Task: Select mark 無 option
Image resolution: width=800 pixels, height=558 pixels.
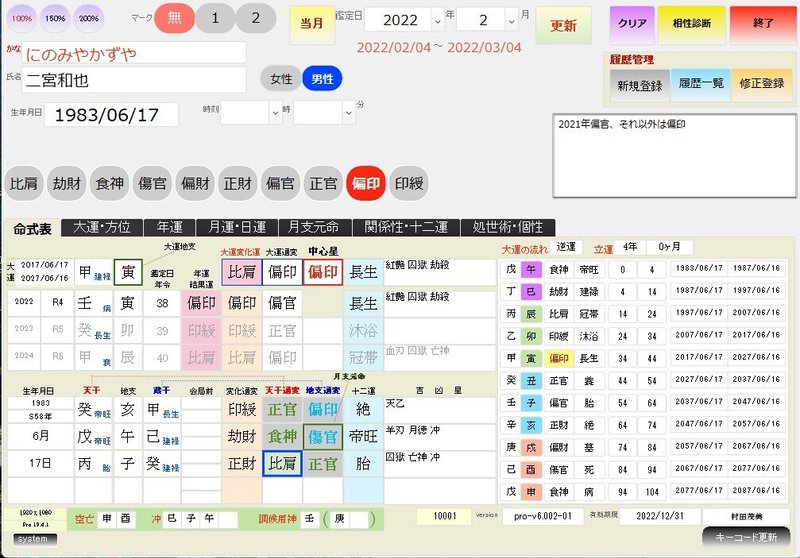Action: (x=174, y=18)
